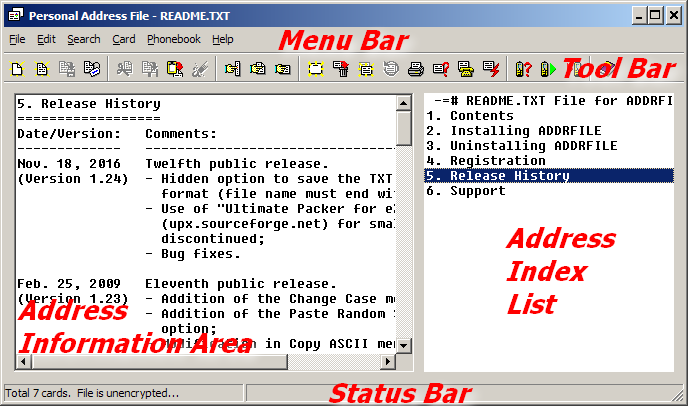This screenshot has width=688, height=406.
Task: Paste from the clipboard icon
Action: point(175,69)
